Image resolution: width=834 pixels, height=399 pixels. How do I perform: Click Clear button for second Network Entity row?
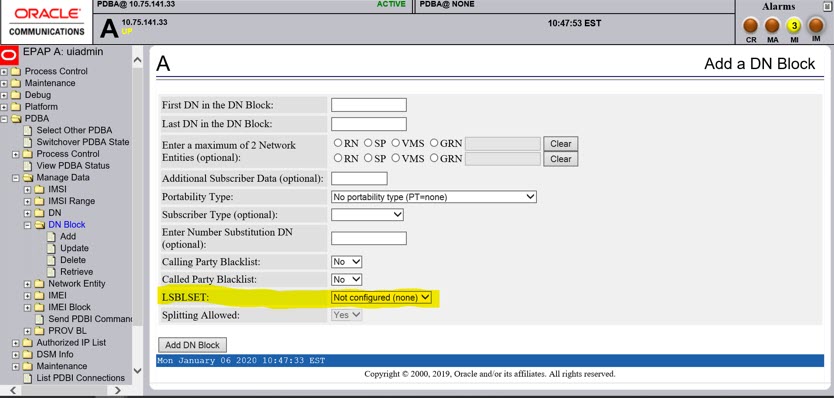tap(561, 159)
